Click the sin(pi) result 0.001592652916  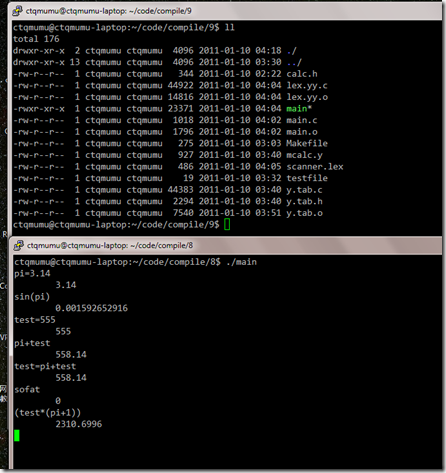(91, 308)
